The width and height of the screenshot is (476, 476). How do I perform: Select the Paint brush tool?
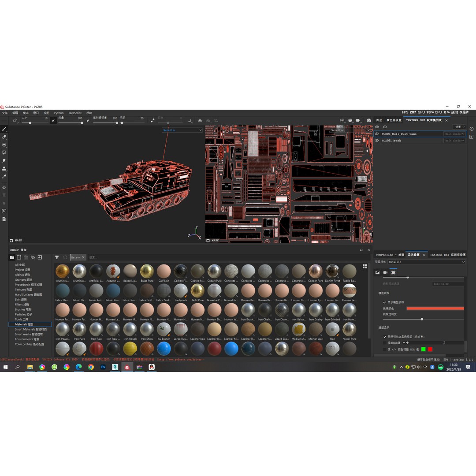coord(4,129)
